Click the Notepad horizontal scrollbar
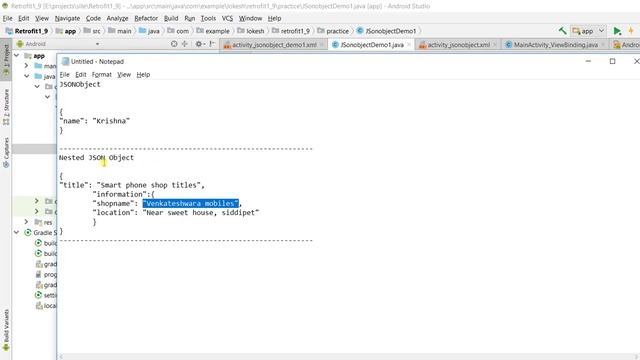The image size is (640, 360). [349, 357]
